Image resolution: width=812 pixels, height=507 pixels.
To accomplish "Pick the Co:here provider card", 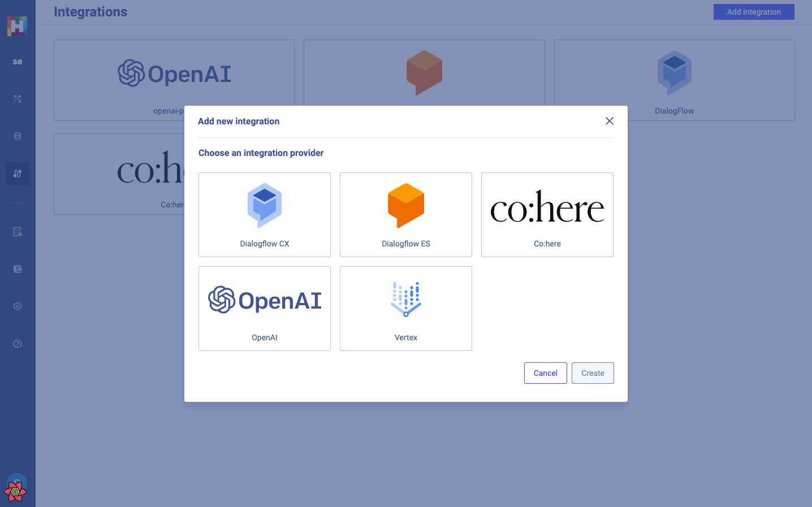I will click(x=547, y=214).
